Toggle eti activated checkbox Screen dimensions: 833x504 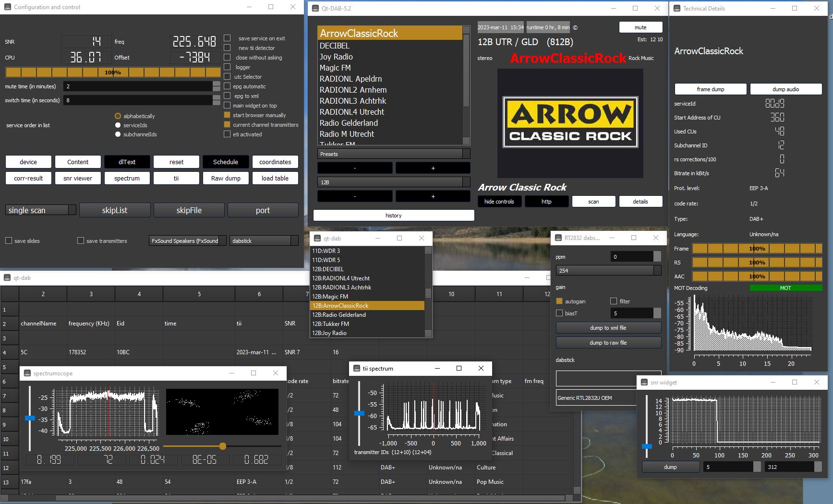228,134
